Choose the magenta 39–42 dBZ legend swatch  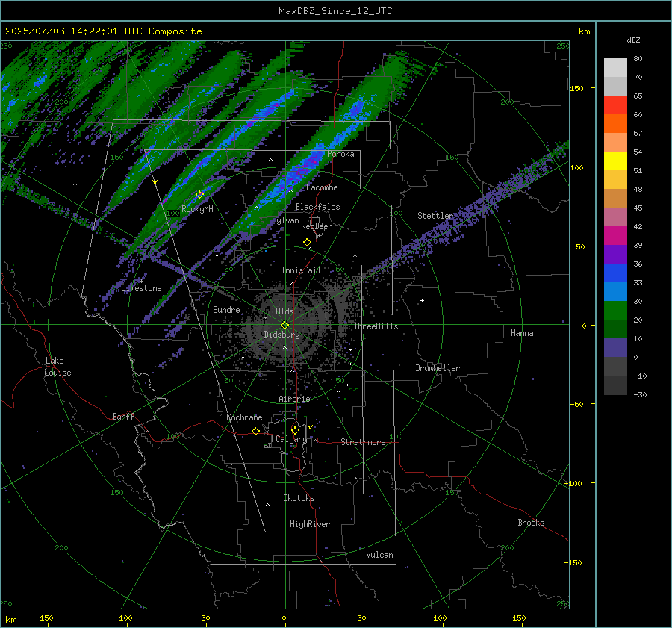point(615,236)
